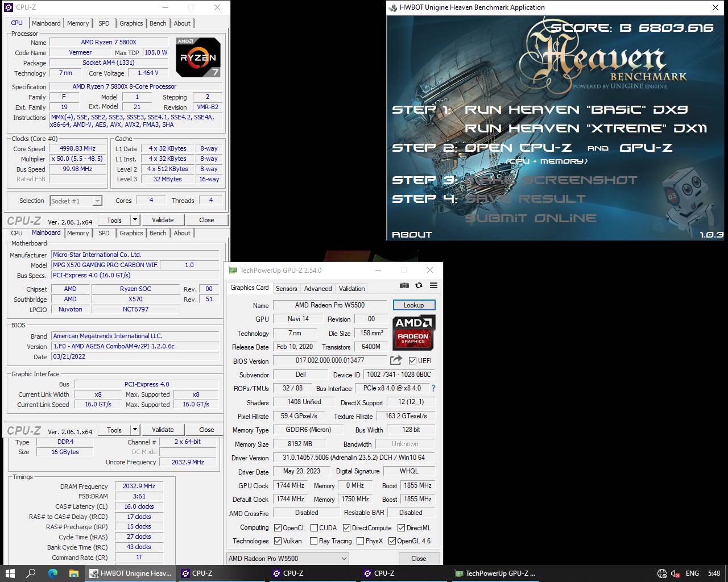Click ABOUT in the Heaven benchmark window
The height and width of the screenshot is (582, 728).
[x=412, y=234]
